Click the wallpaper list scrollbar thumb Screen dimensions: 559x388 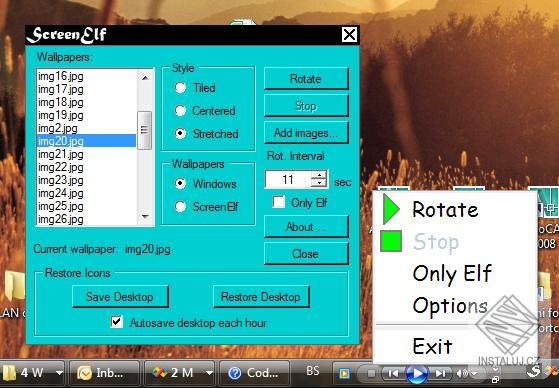pyautogui.click(x=145, y=130)
